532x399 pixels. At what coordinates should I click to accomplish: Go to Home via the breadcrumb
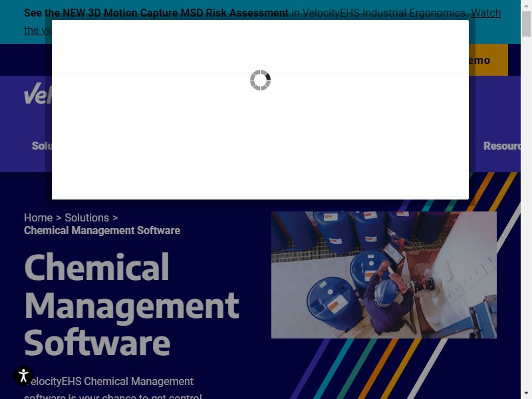tap(39, 217)
